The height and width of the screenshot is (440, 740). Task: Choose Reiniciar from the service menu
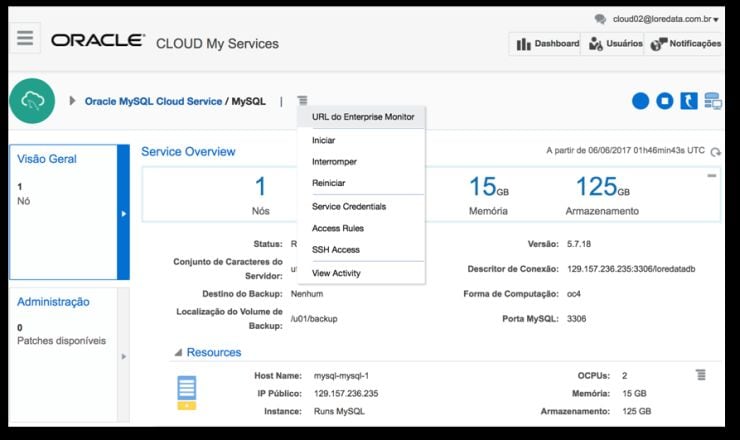[x=328, y=183]
